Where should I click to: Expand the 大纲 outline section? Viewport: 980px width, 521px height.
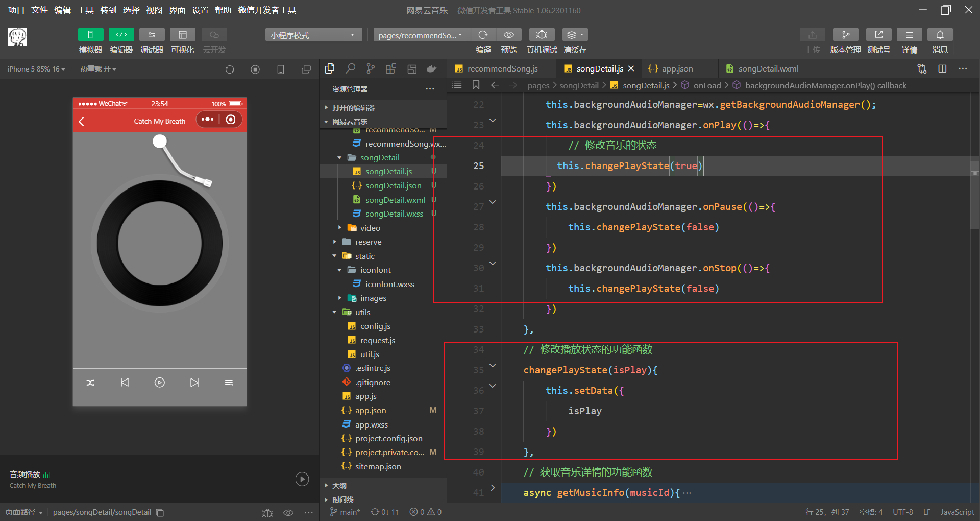pyautogui.click(x=383, y=486)
